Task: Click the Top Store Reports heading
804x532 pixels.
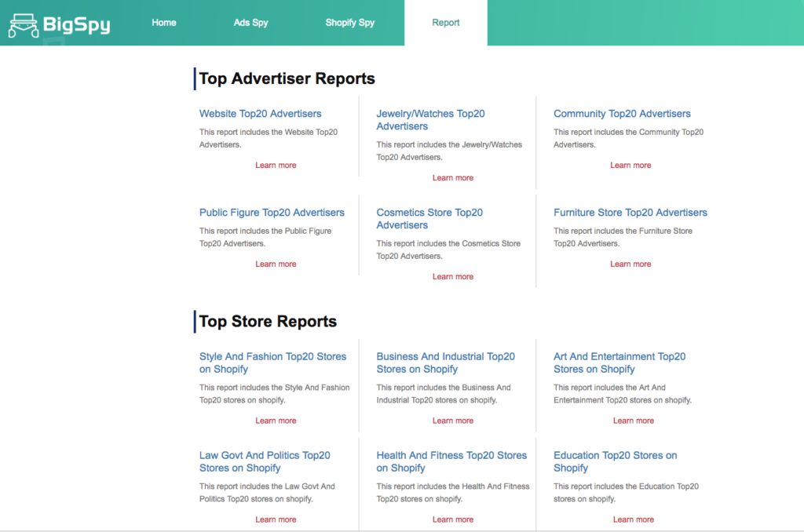Action: coord(268,322)
